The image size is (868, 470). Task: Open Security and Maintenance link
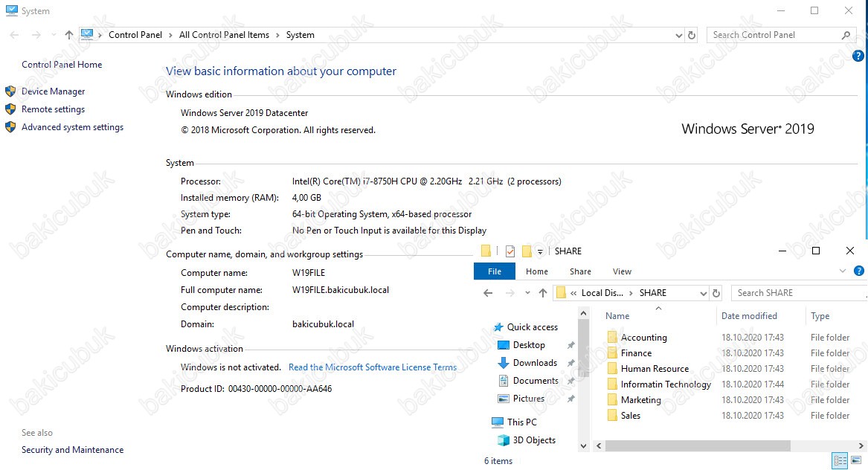point(72,449)
